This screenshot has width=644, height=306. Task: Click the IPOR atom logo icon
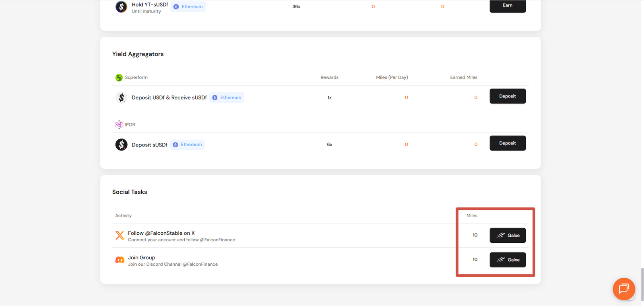(119, 125)
